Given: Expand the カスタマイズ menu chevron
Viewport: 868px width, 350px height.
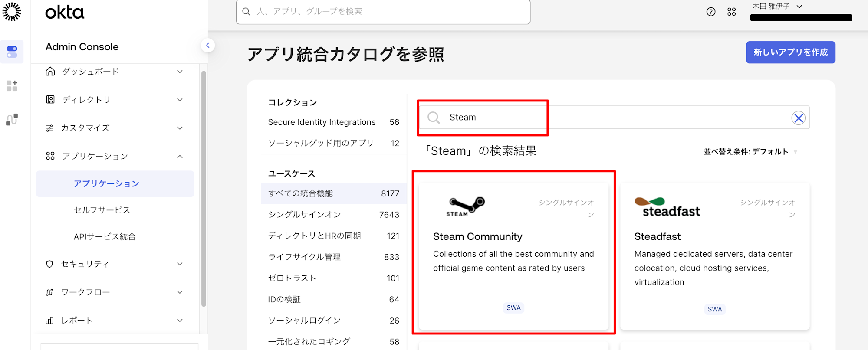Looking at the screenshot, I should click(180, 128).
